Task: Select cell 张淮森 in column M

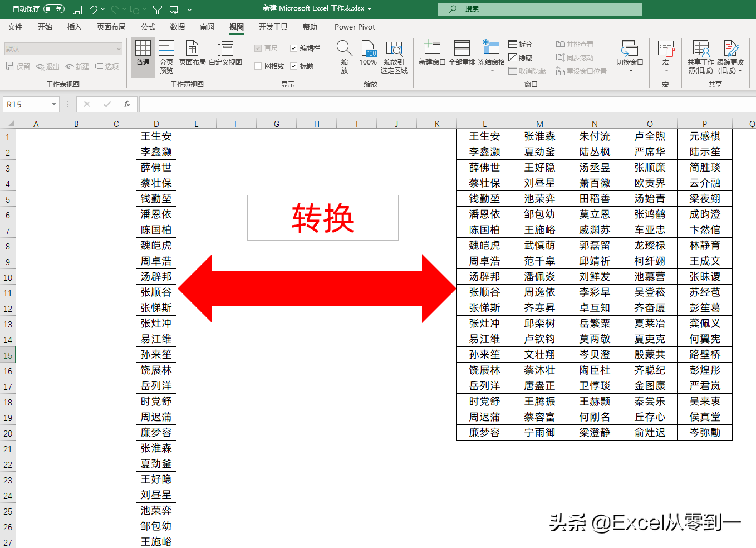Action: (x=539, y=136)
